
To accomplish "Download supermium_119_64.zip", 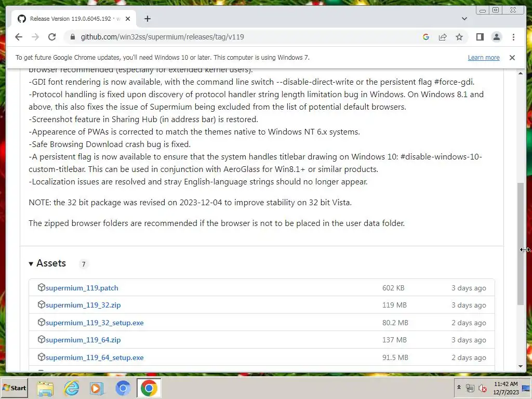I will coord(83,340).
